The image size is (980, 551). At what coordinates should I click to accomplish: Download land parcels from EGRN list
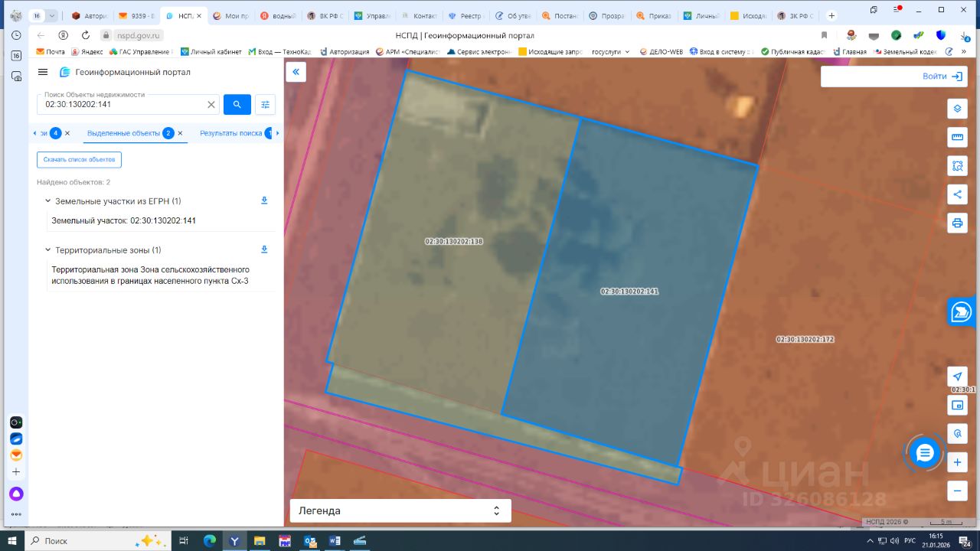tap(264, 201)
